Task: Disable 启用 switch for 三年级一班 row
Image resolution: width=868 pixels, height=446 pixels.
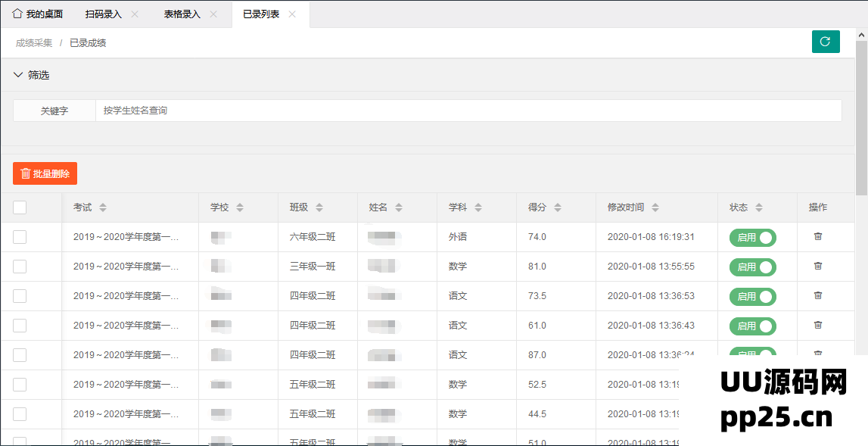Action: 752,267
